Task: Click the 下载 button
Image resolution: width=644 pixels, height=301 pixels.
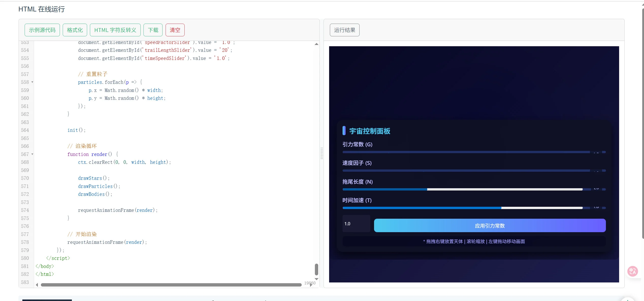Action: tap(153, 30)
